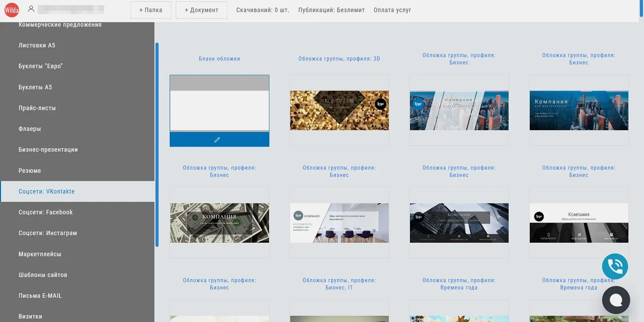This screenshot has height=322, width=644.
Task: Click the + Папка button
Action: click(x=151, y=10)
